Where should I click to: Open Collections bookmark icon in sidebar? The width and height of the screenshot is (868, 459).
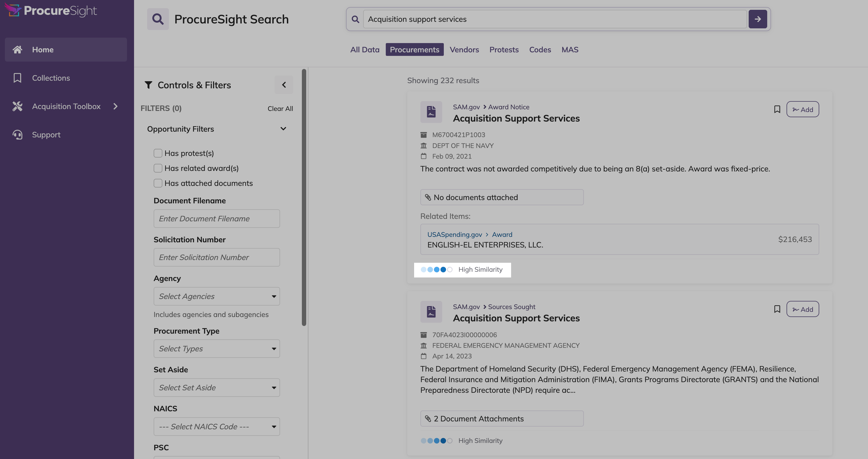click(17, 78)
